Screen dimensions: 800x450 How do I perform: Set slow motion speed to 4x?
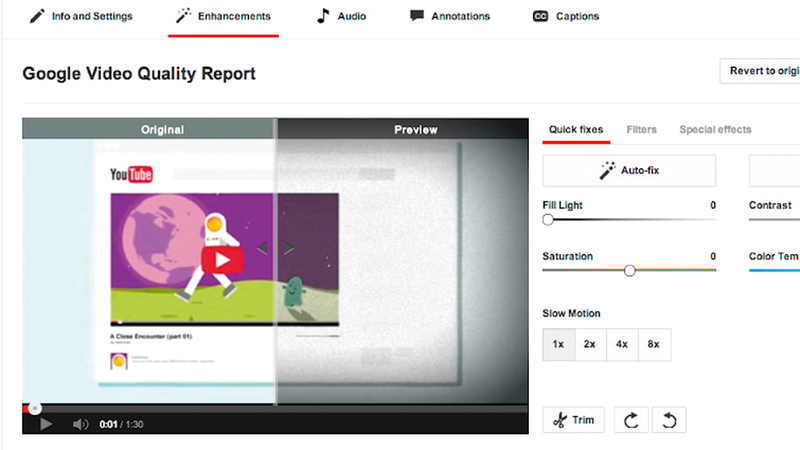(622, 344)
